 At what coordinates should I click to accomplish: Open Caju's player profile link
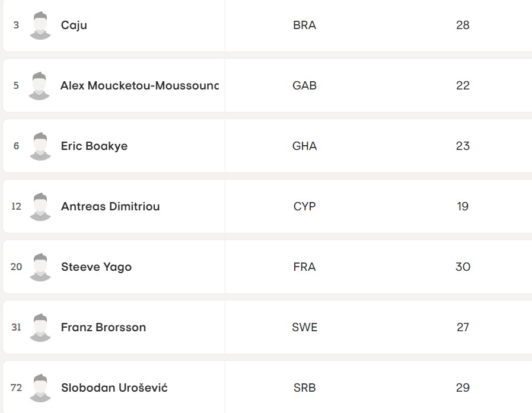[x=74, y=25]
